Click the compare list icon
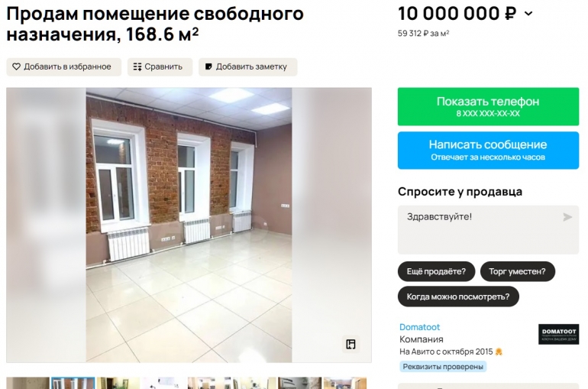 tap(137, 66)
